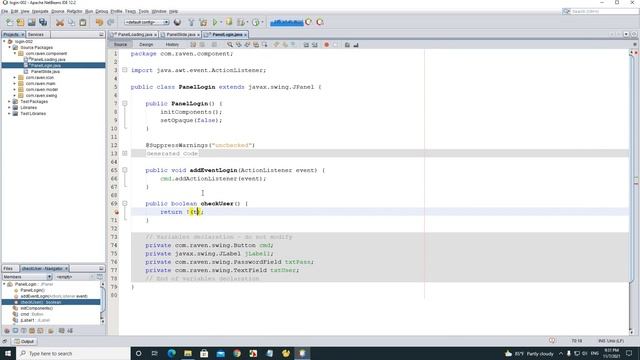640x360 pixels.
Task: Expand the Generated Code fold on line 13
Action: pyautogui.click(x=125, y=153)
